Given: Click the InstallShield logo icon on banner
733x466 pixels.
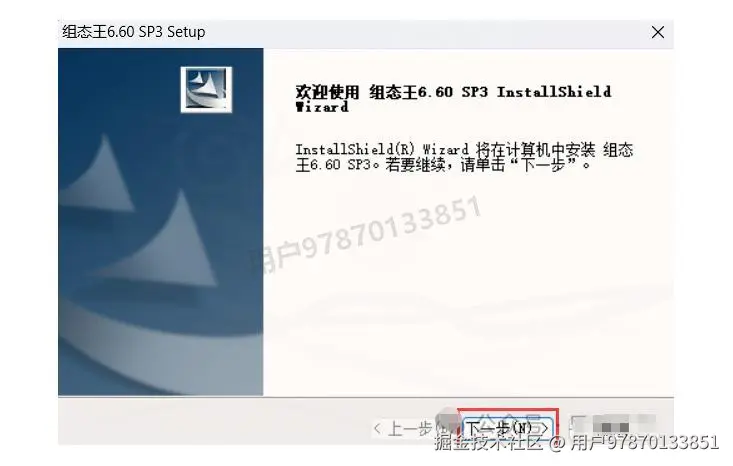Looking at the screenshot, I should click(x=206, y=90).
